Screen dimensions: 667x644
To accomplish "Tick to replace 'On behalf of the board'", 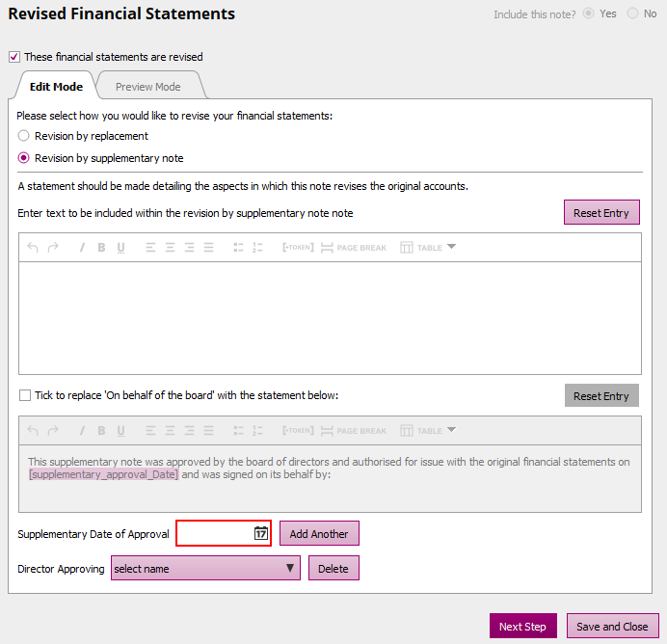I will point(25,395).
